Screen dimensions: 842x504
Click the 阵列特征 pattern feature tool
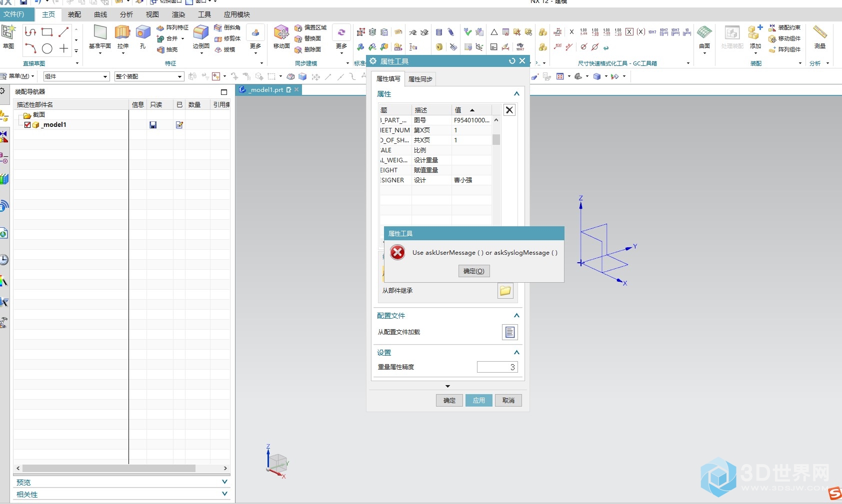[x=172, y=28]
